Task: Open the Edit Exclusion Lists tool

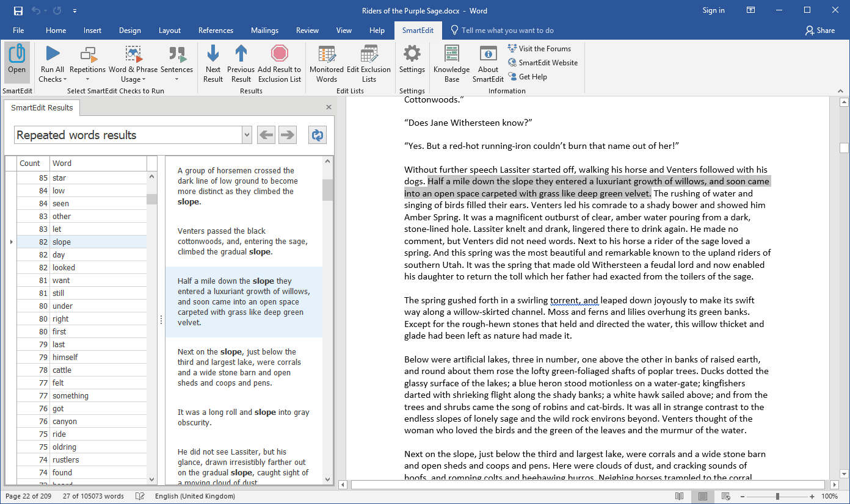Action: (x=369, y=61)
